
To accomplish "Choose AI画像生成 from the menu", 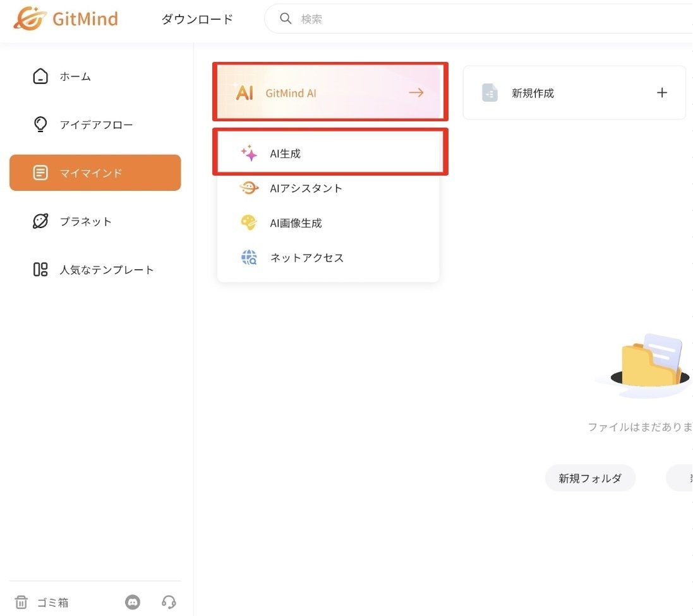I will tap(328, 223).
